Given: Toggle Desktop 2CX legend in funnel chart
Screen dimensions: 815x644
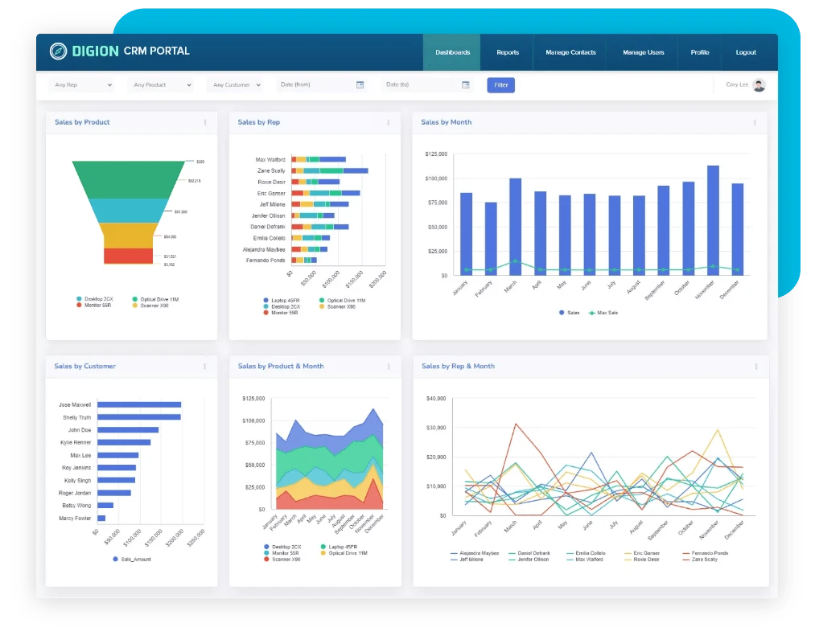Looking at the screenshot, I should click(95, 299).
